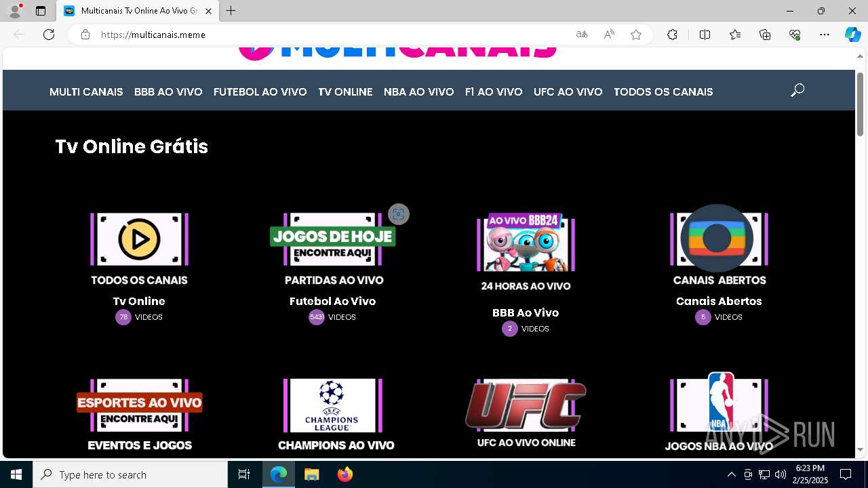868x488 pixels.
Task: Click the Globo logo Canais Abertos thumbnail
Action: (719, 245)
